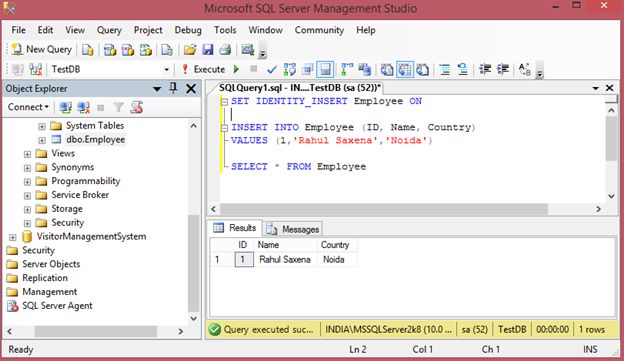624x361 pixels.
Task: Expand the dbo.Employee table node
Action: [42, 140]
